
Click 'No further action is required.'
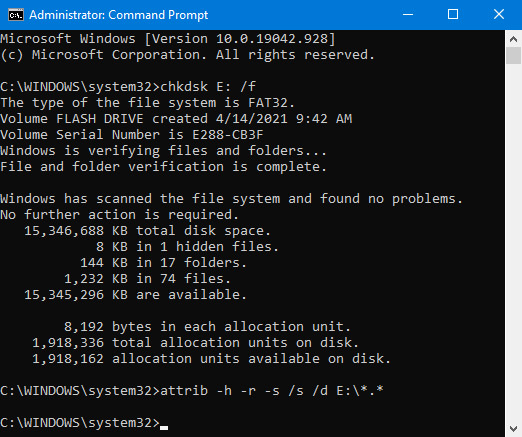[x=120, y=215]
